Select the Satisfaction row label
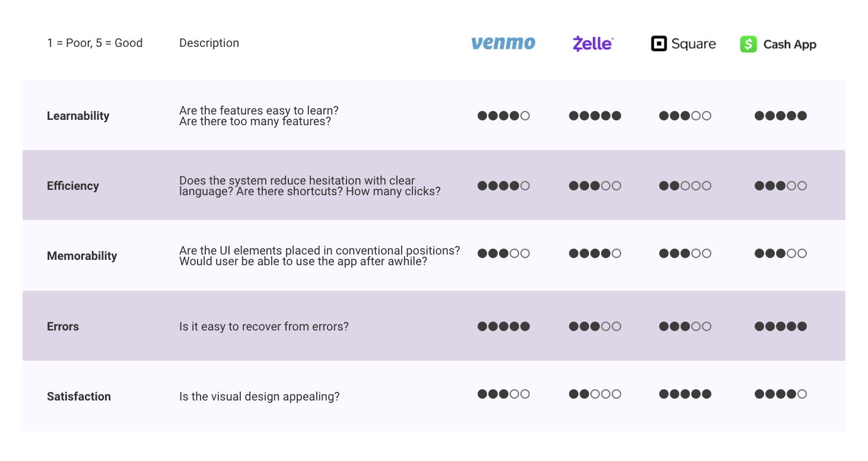The image size is (868, 461). [x=79, y=396]
